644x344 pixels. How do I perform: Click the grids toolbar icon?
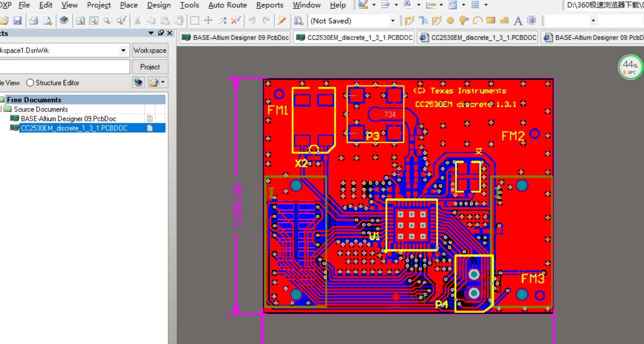475,5
